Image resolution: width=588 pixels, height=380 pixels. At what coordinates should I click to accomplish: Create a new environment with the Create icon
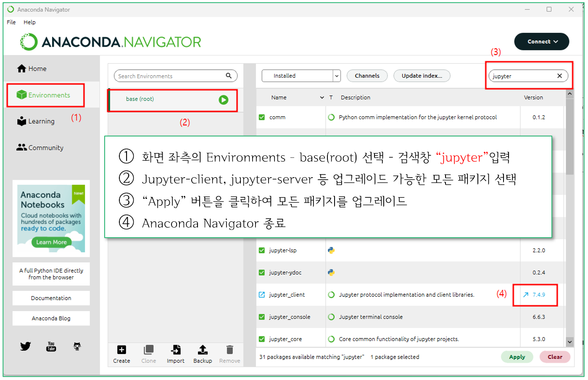(x=121, y=350)
